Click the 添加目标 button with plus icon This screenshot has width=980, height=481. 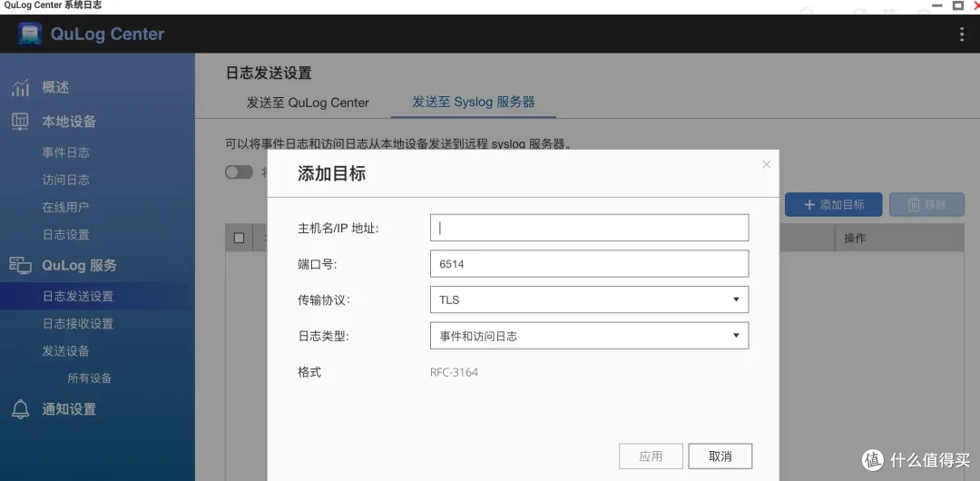[x=834, y=204]
